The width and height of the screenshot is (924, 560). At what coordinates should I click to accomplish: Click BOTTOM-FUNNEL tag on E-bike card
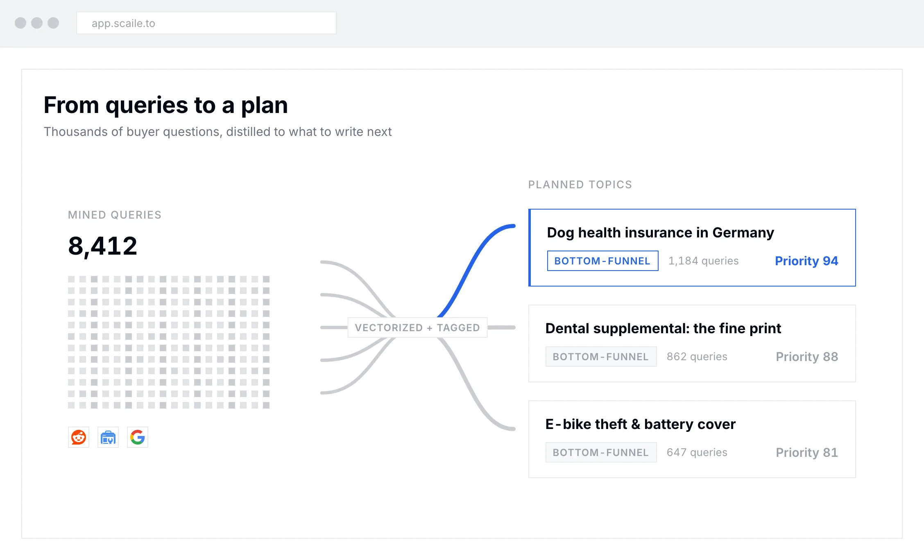(x=601, y=452)
